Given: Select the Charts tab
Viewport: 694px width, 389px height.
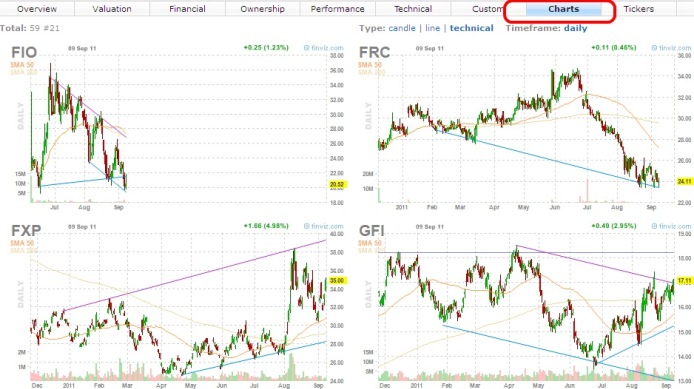Looking at the screenshot, I should click(x=563, y=9).
